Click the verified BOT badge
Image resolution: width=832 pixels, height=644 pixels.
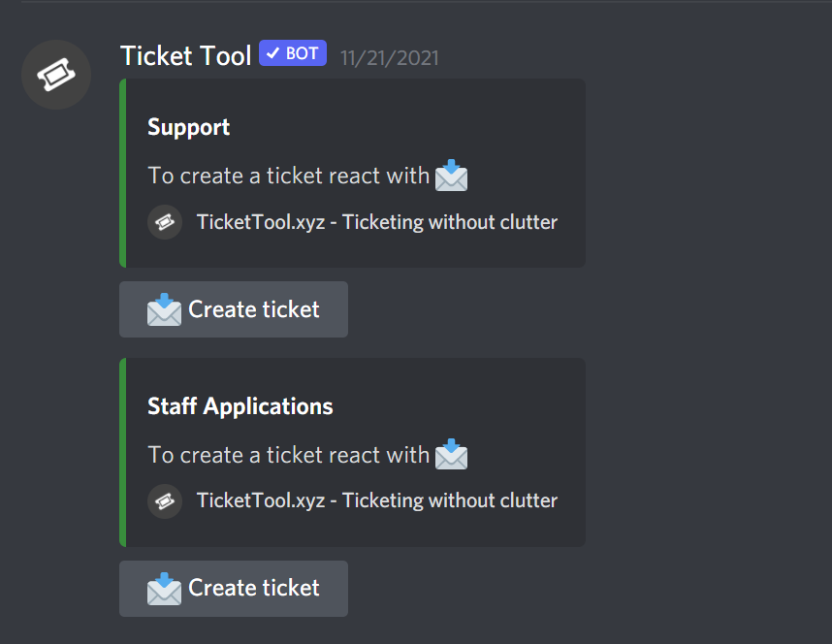[293, 53]
